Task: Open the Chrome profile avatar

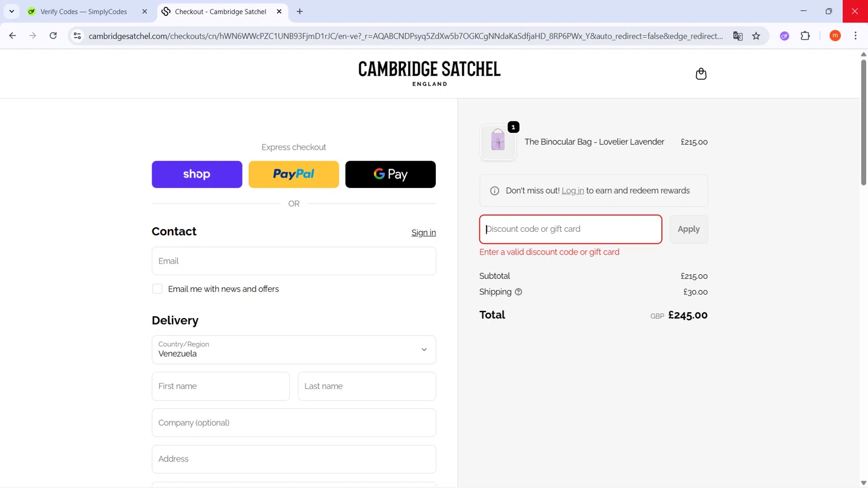Action: click(835, 36)
